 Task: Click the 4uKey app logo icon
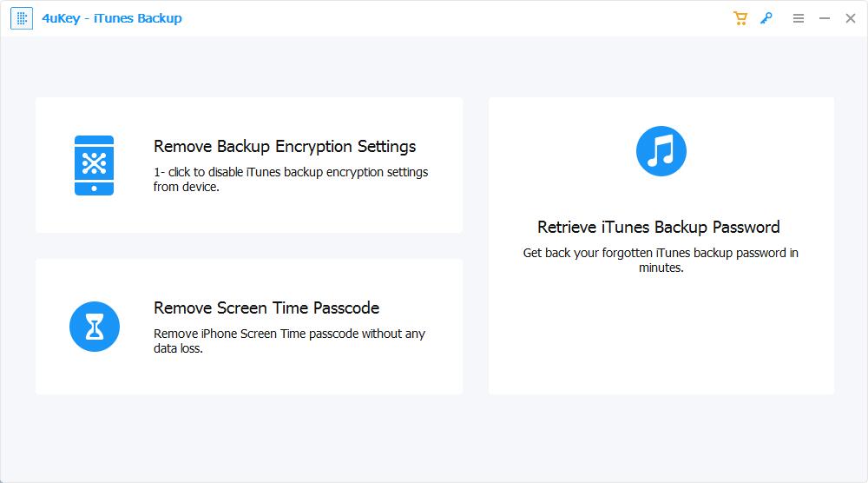tap(22, 18)
